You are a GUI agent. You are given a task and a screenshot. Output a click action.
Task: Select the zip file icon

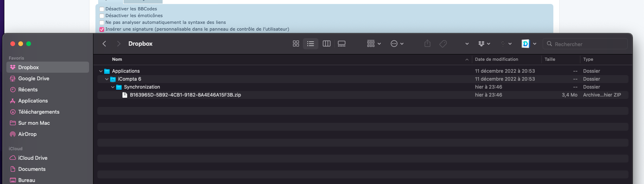[x=125, y=95]
